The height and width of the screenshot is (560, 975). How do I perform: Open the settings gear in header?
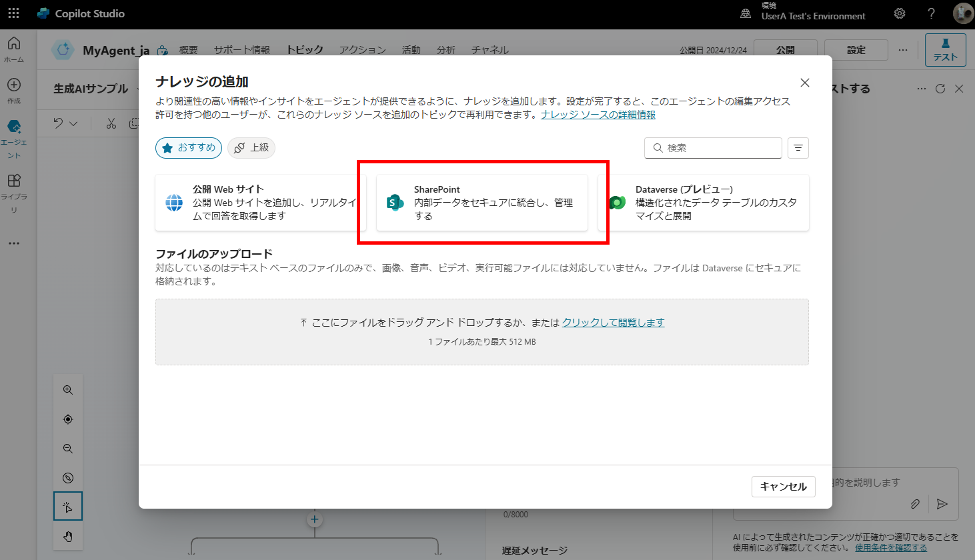[900, 14]
